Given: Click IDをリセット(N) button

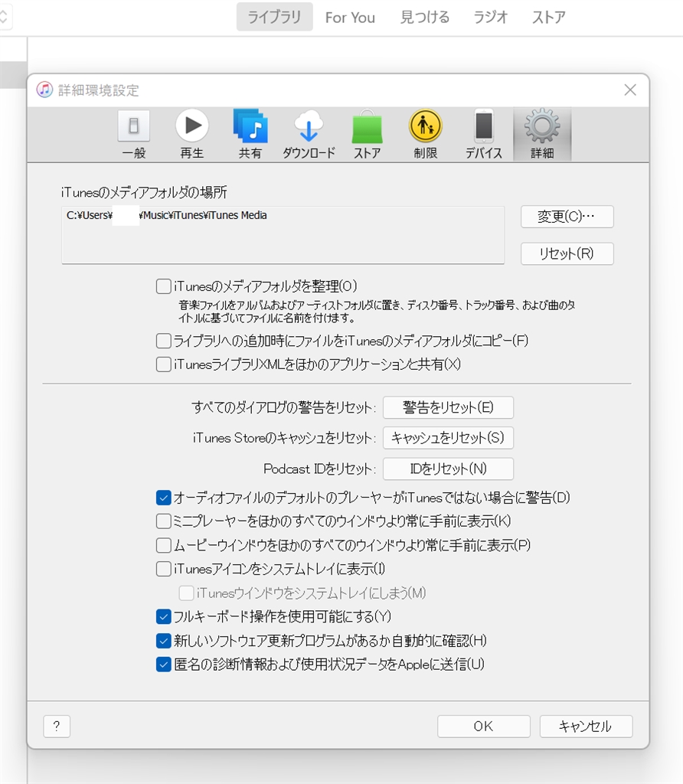Looking at the screenshot, I should click(x=448, y=469).
